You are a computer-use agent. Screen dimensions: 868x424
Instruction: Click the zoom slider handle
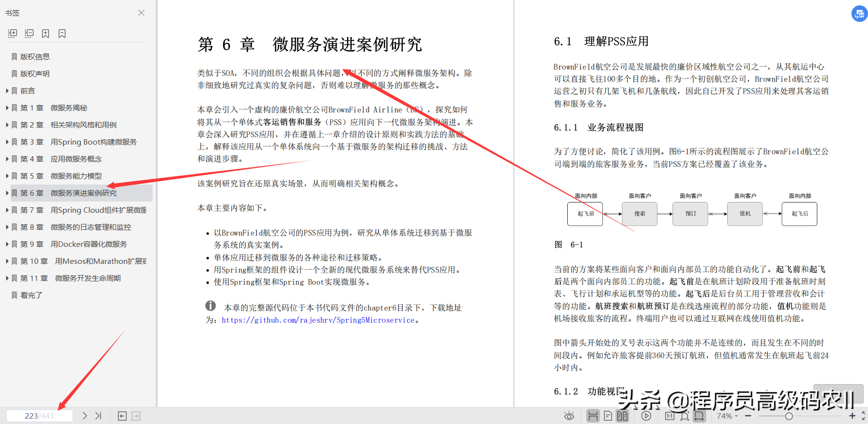[x=789, y=416]
